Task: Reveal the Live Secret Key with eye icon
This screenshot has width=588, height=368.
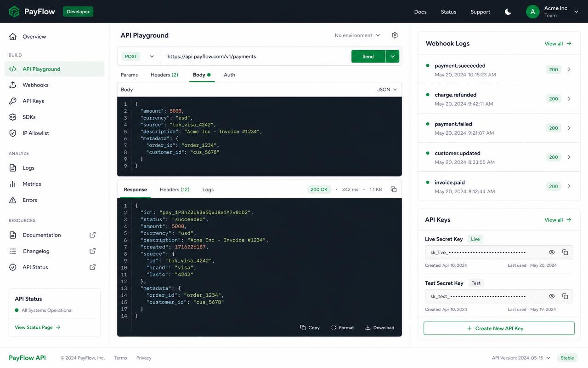Action: [x=552, y=252]
